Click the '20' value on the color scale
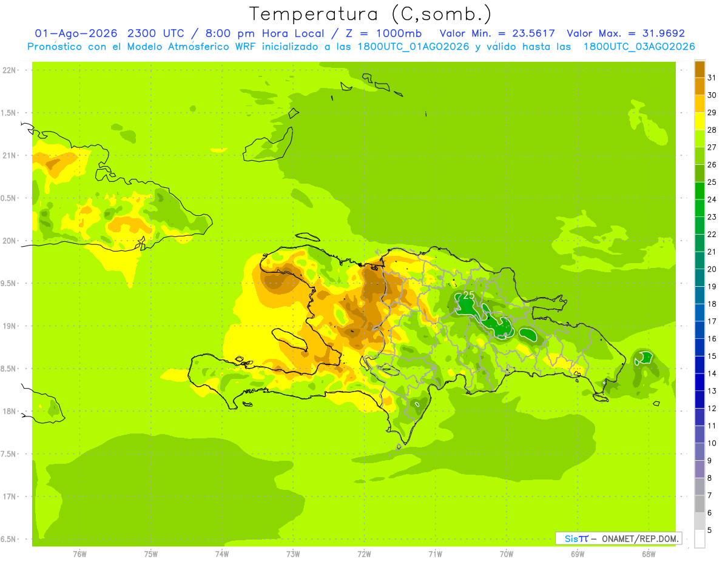Screen dimensions: 728x562 tap(712, 269)
